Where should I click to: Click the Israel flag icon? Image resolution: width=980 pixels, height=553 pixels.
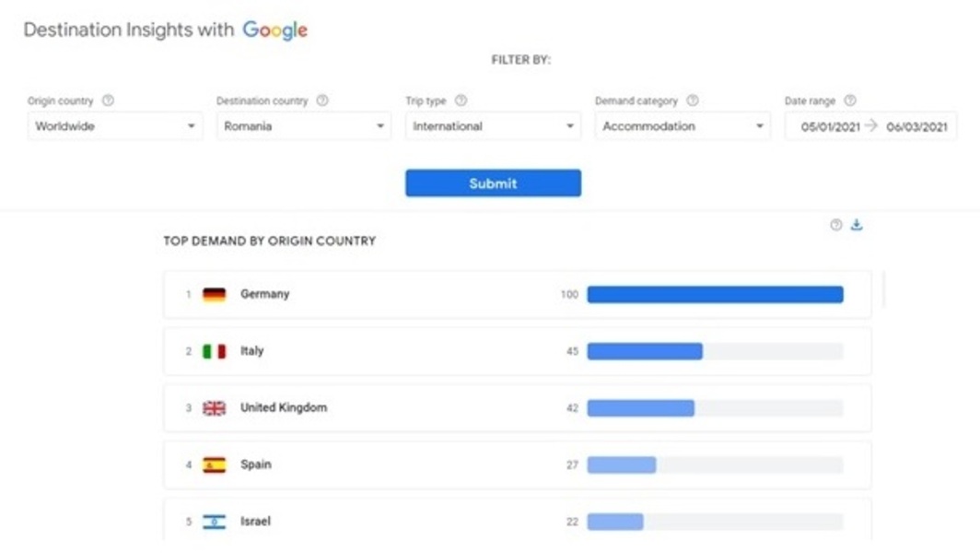(x=214, y=522)
